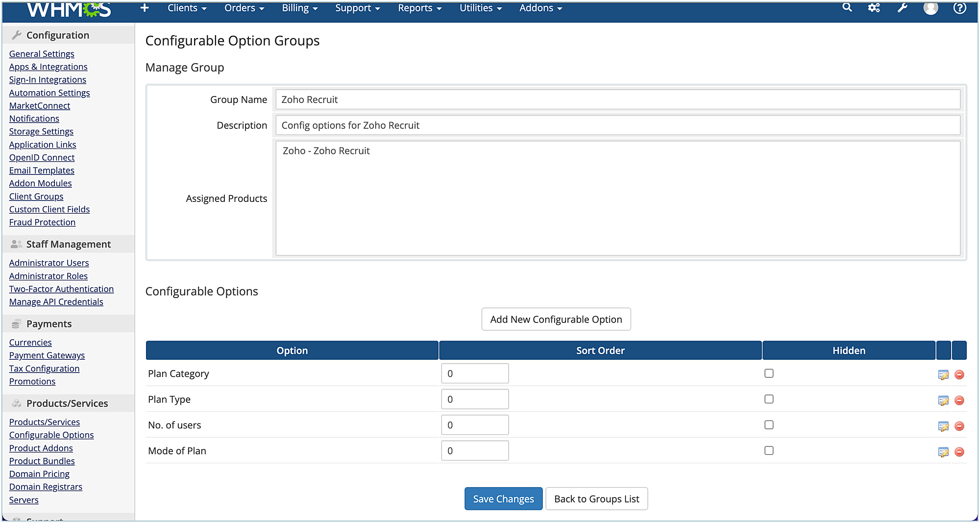This screenshot has height=523, width=980.
Task: Open Apps & Integrations link
Action: coord(48,67)
